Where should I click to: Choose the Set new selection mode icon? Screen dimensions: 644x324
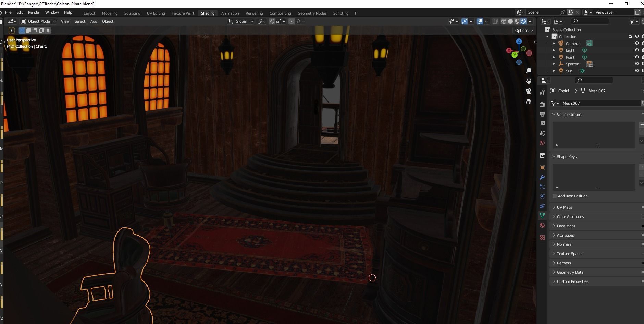coord(22,31)
